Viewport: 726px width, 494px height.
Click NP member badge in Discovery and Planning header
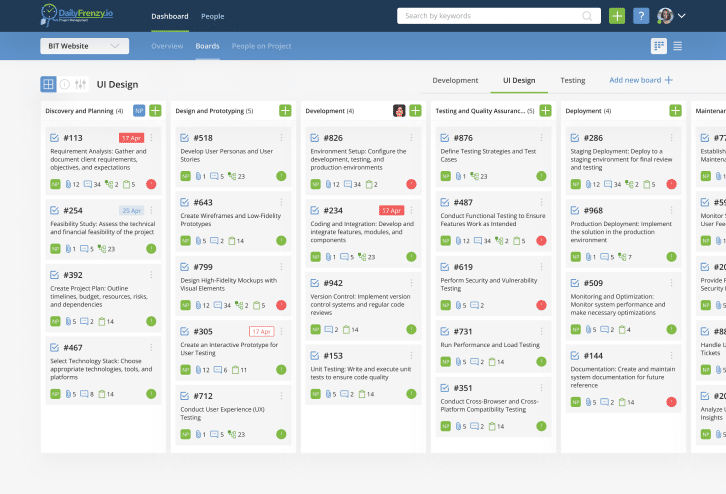tap(139, 111)
